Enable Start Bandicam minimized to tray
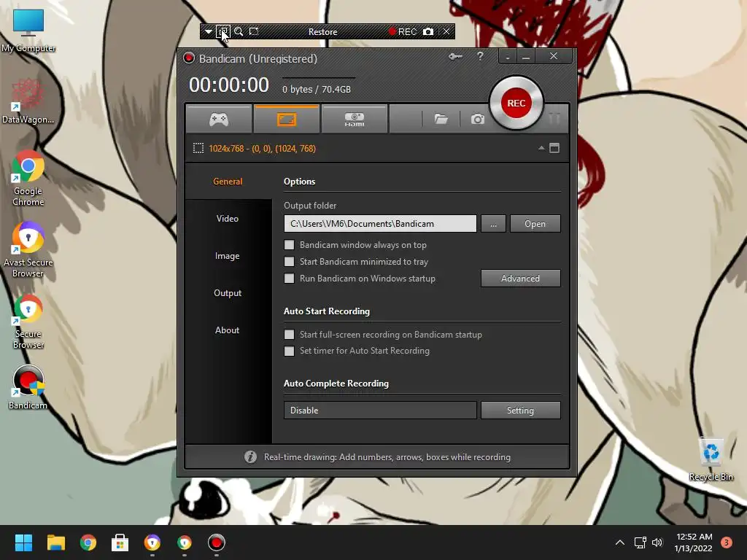This screenshot has width=747, height=560. 289,262
